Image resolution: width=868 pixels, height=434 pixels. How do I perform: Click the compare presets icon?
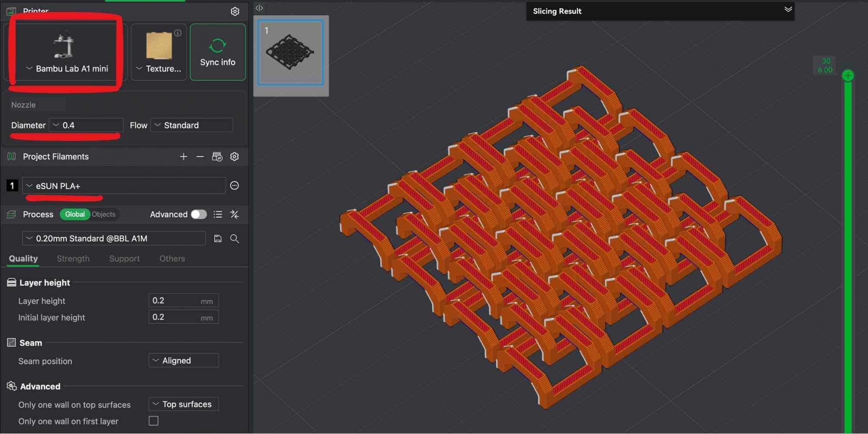pos(234,214)
